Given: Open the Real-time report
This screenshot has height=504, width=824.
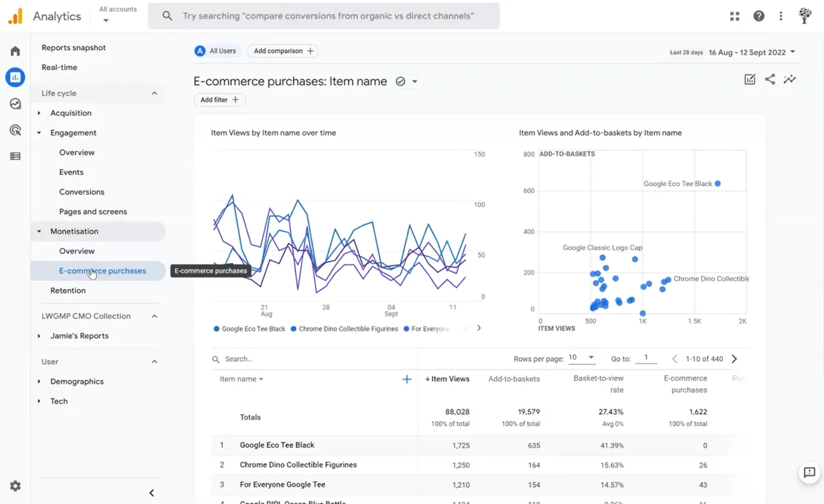Looking at the screenshot, I should coord(59,67).
